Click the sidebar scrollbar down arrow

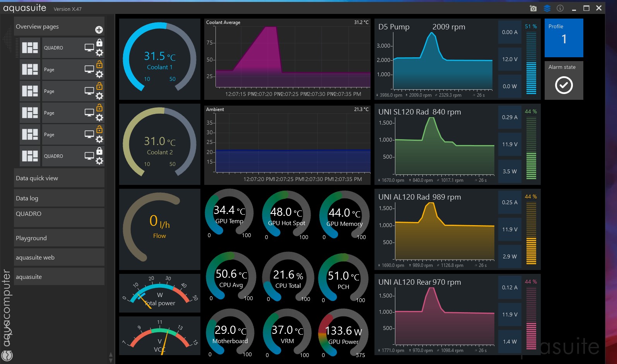coord(111,361)
